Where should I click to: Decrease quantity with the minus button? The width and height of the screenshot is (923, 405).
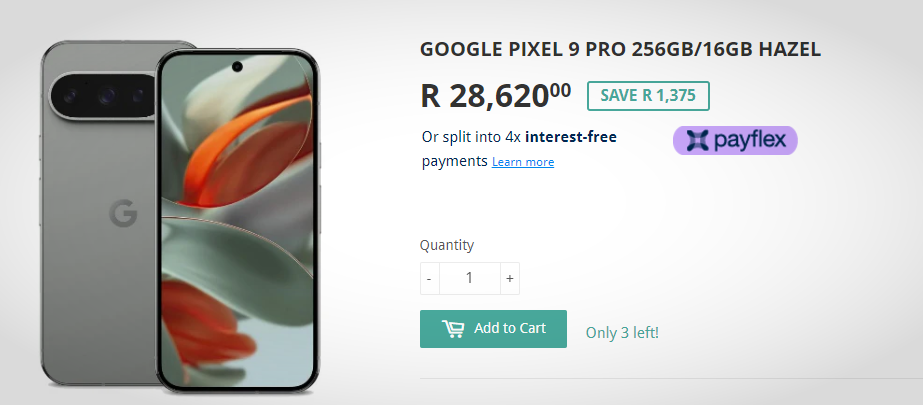429,278
